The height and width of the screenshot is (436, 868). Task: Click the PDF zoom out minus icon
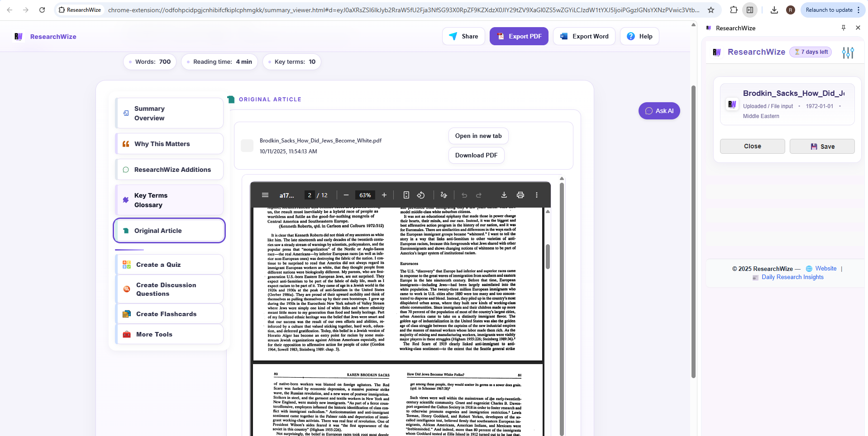(x=346, y=195)
